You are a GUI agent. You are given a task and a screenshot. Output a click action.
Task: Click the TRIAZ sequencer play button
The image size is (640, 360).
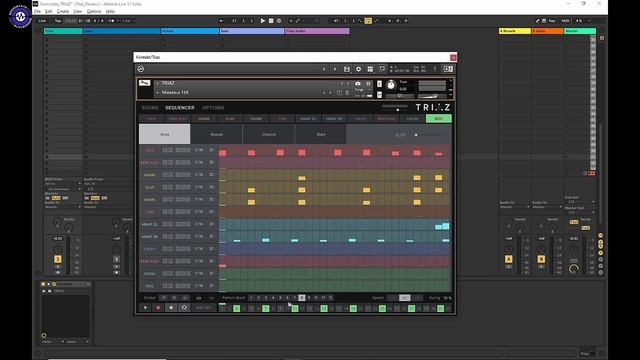145,307
